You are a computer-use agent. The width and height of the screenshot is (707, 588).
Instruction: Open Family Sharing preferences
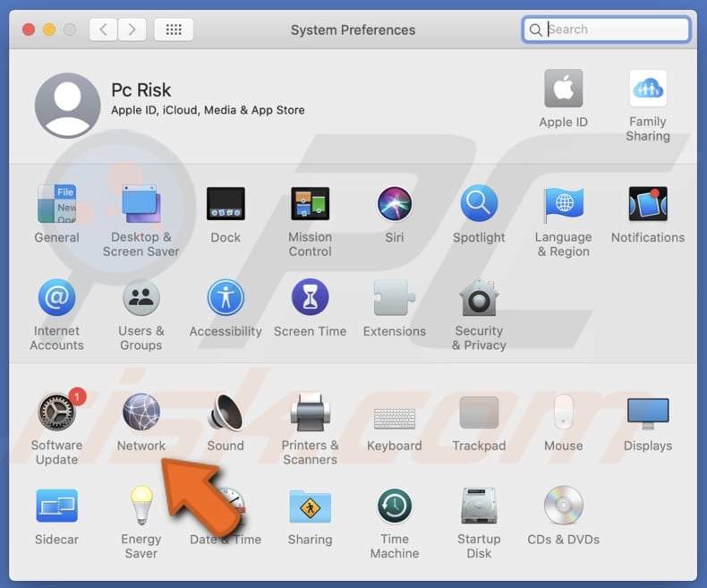648,89
